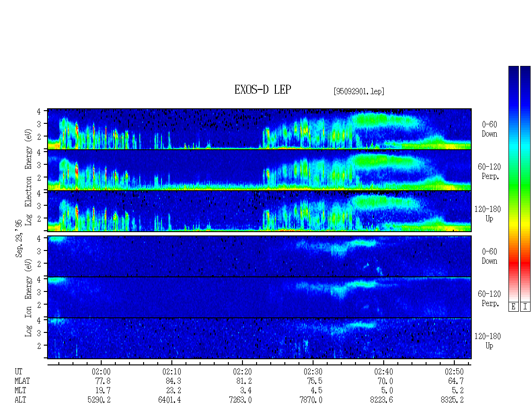Screen dimensions: 532x412
Task: Click the UT time label 02:20
Action: coord(242,372)
